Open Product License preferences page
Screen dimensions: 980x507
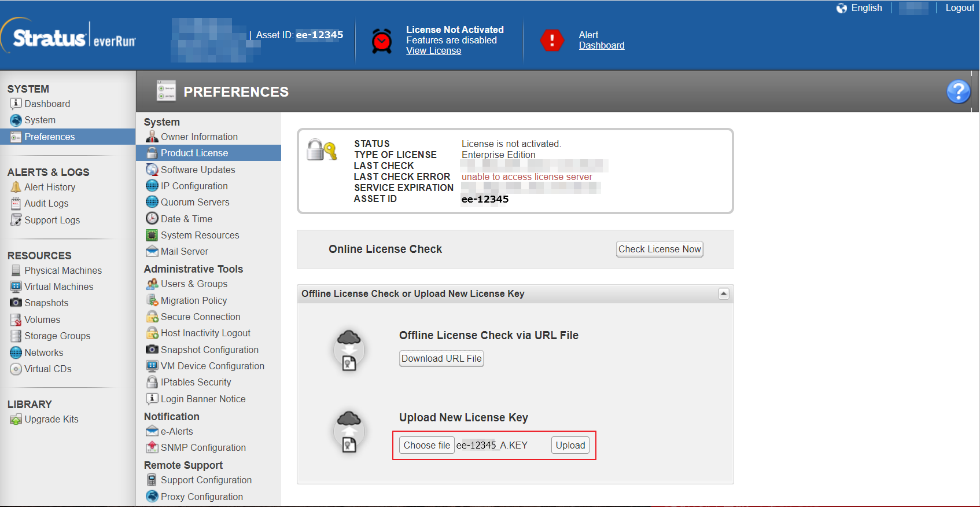208,153
